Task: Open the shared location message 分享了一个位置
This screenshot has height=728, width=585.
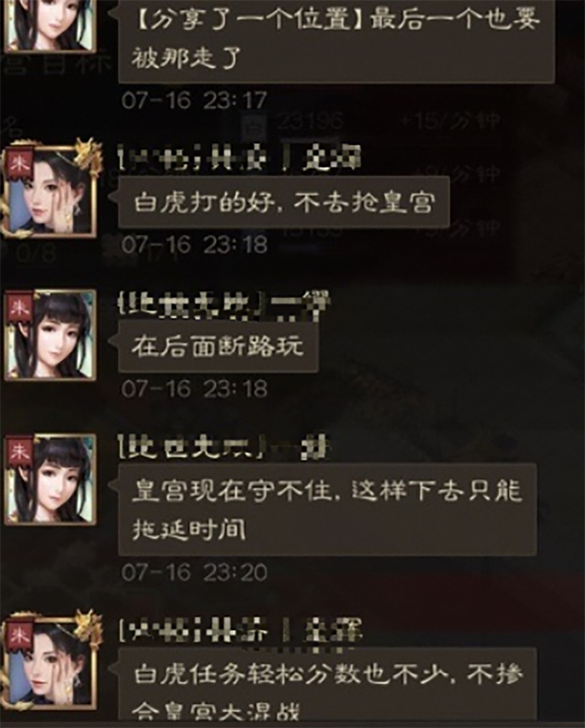Action: click(336, 40)
